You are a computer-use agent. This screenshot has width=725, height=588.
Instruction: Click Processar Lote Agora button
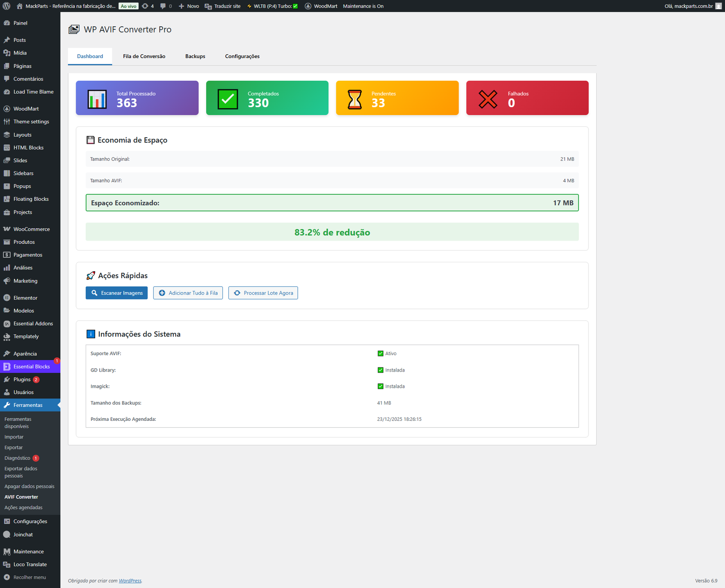tap(263, 293)
